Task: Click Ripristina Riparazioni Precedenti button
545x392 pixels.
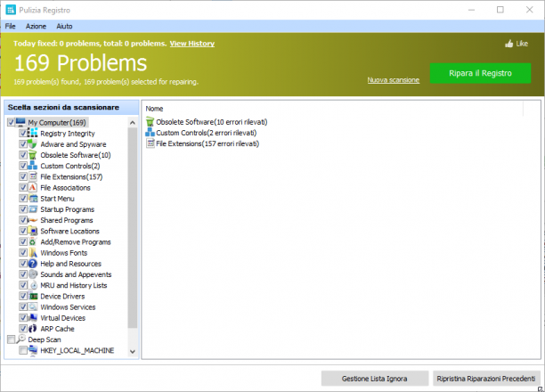Action: point(486,379)
